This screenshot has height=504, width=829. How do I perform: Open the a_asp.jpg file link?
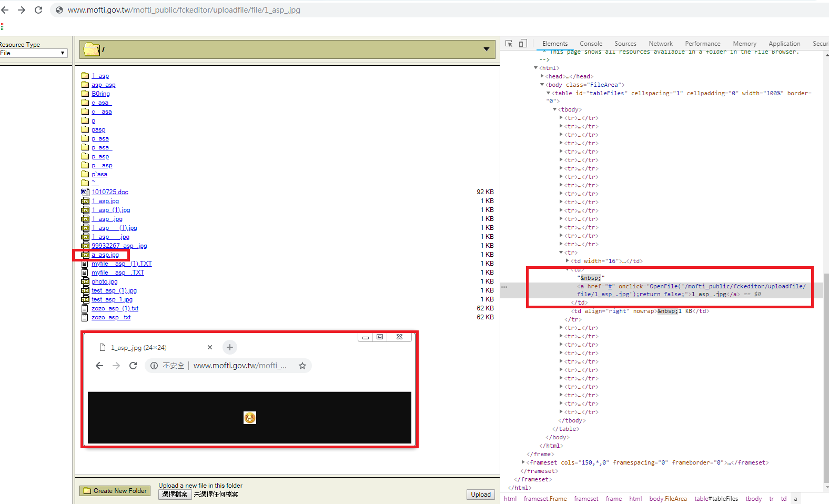(x=105, y=255)
